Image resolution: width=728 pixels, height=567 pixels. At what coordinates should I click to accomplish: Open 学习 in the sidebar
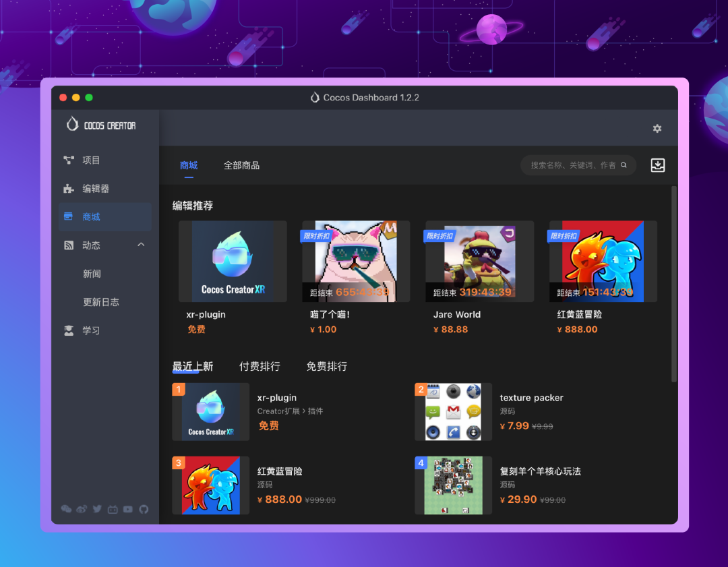click(91, 330)
